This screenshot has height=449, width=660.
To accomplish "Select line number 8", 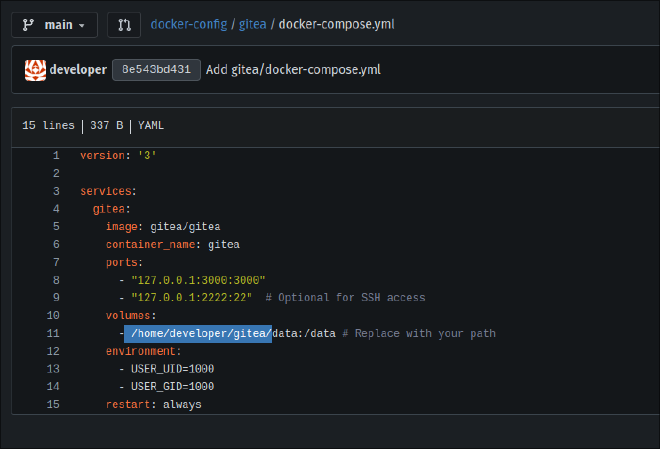I will 56,280.
